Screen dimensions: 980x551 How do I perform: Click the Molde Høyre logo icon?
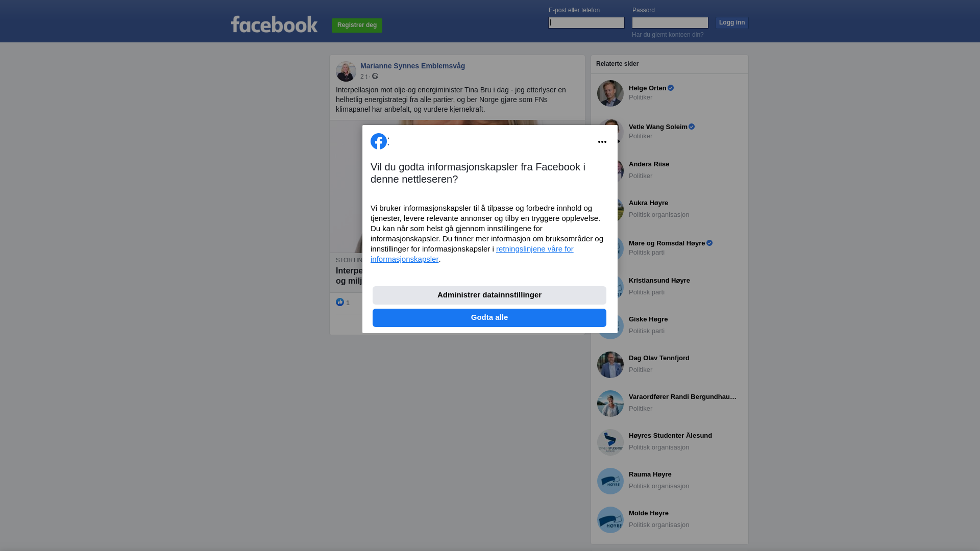pyautogui.click(x=610, y=520)
